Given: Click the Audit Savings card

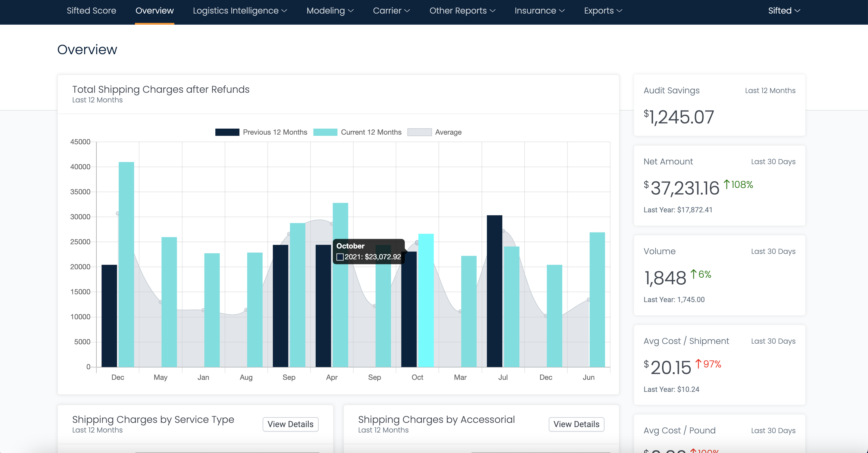Looking at the screenshot, I should [720, 105].
